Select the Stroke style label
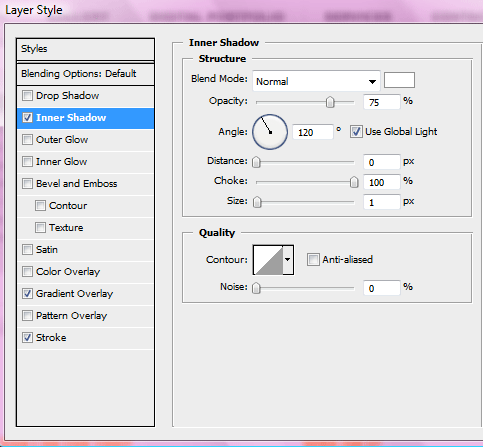Image resolution: width=483 pixels, height=447 pixels. pos(51,338)
